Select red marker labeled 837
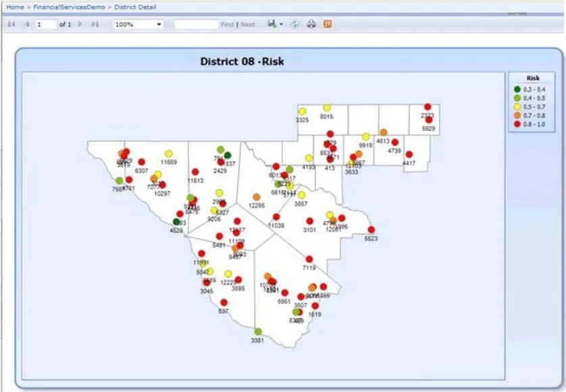Viewport: 566px width, 392px height. click(224, 302)
